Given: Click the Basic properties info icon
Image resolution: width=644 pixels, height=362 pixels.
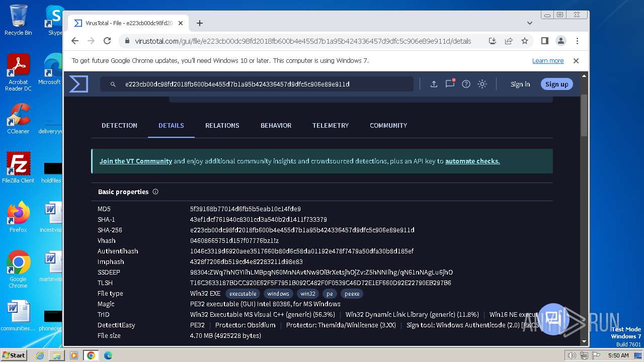Looking at the screenshot, I should 155,192.
